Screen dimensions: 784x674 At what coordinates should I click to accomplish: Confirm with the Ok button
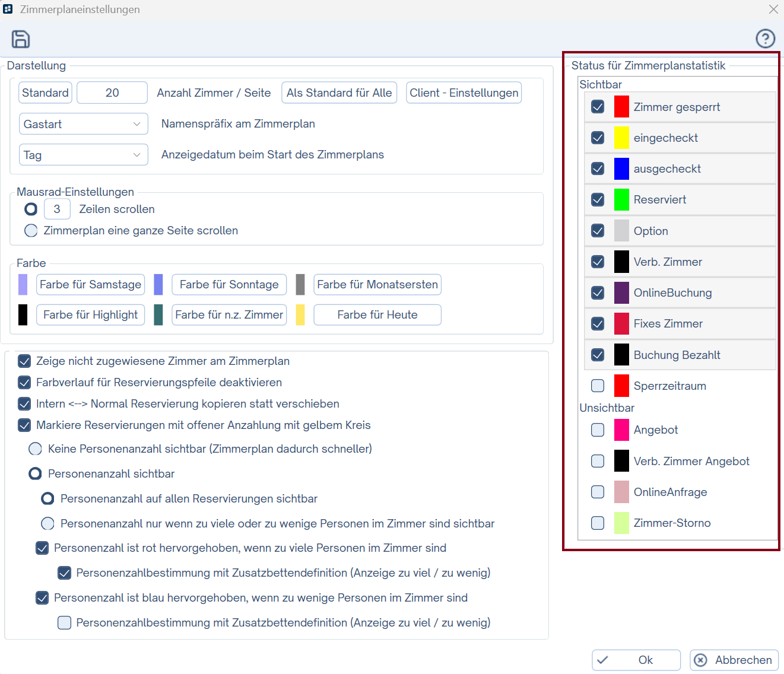636,660
